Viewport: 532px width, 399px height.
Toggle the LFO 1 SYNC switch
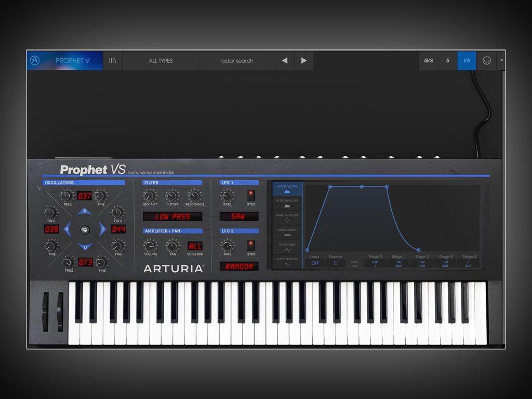(251, 195)
